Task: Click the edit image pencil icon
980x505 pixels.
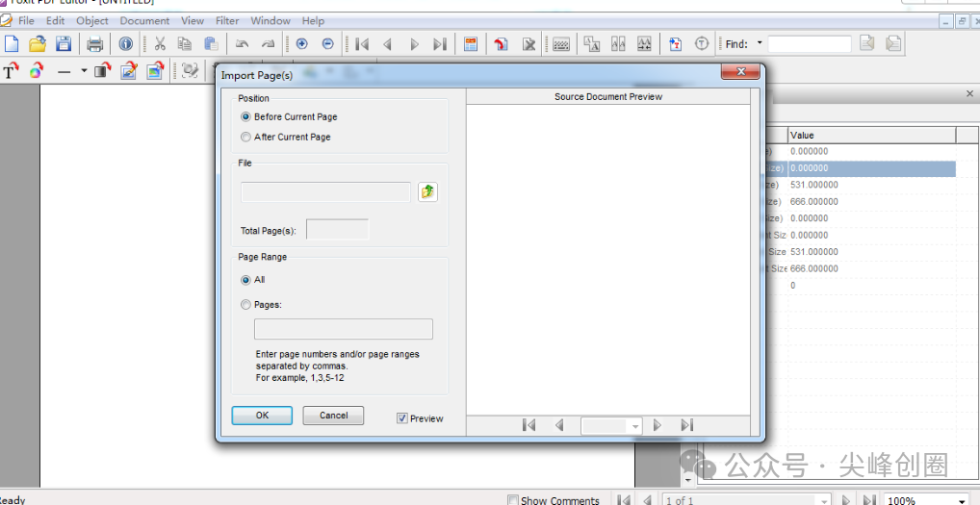Action: pos(129,70)
